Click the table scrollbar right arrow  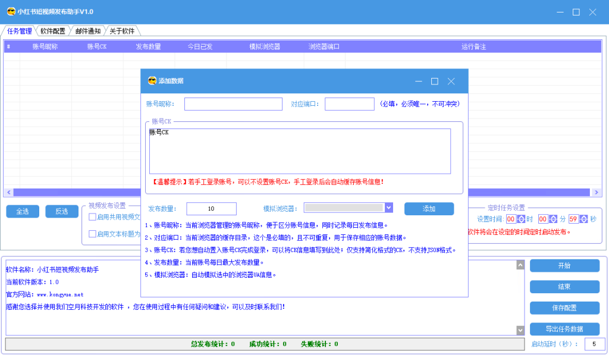tap(597, 192)
